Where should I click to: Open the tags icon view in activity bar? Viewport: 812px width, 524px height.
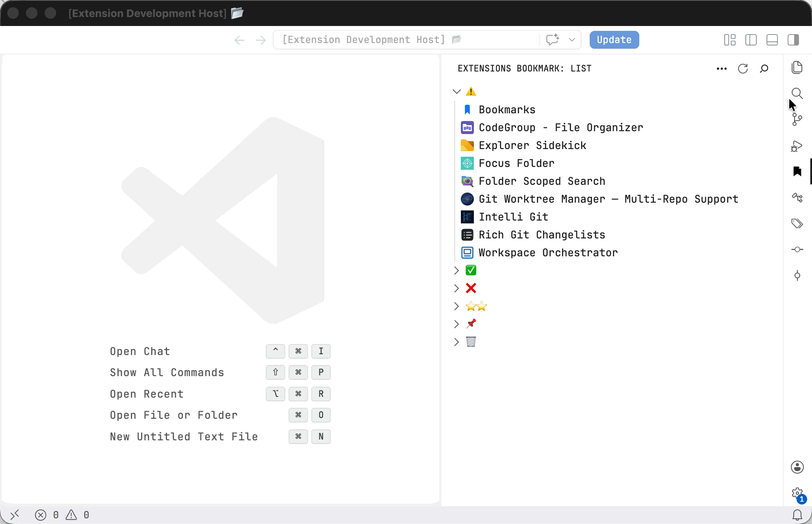click(797, 223)
